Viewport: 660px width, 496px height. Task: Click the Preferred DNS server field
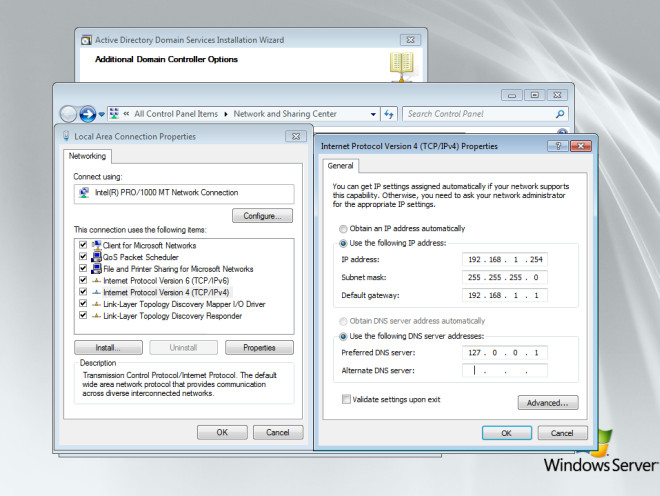click(x=505, y=352)
